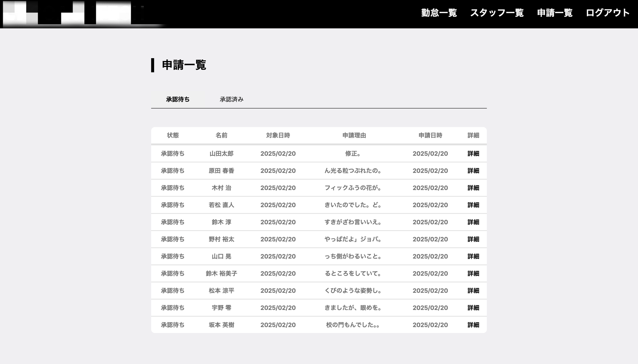Open 詳細 for 鈴木 裕美子's application
This screenshot has height=364, width=638.
(473, 273)
